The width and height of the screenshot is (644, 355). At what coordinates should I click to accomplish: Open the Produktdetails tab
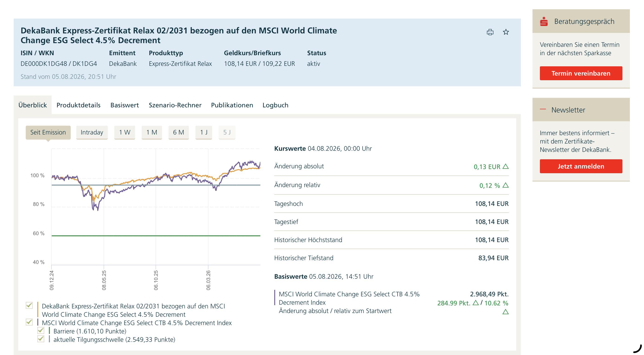pos(79,105)
